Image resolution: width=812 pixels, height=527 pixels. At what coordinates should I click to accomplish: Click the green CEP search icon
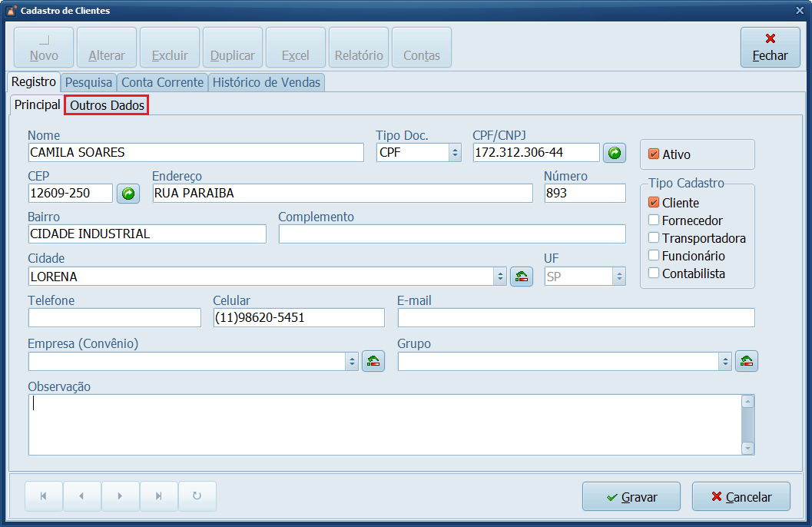[128, 194]
